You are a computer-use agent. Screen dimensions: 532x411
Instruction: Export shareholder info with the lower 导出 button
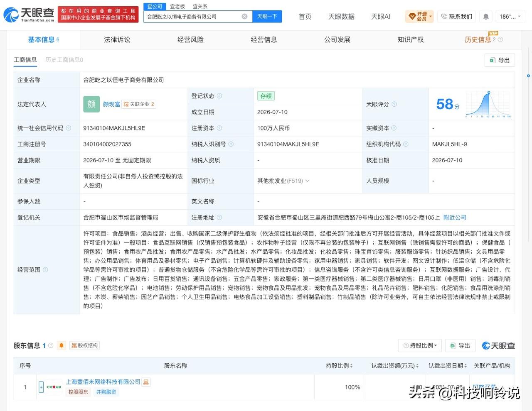point(460,345)
